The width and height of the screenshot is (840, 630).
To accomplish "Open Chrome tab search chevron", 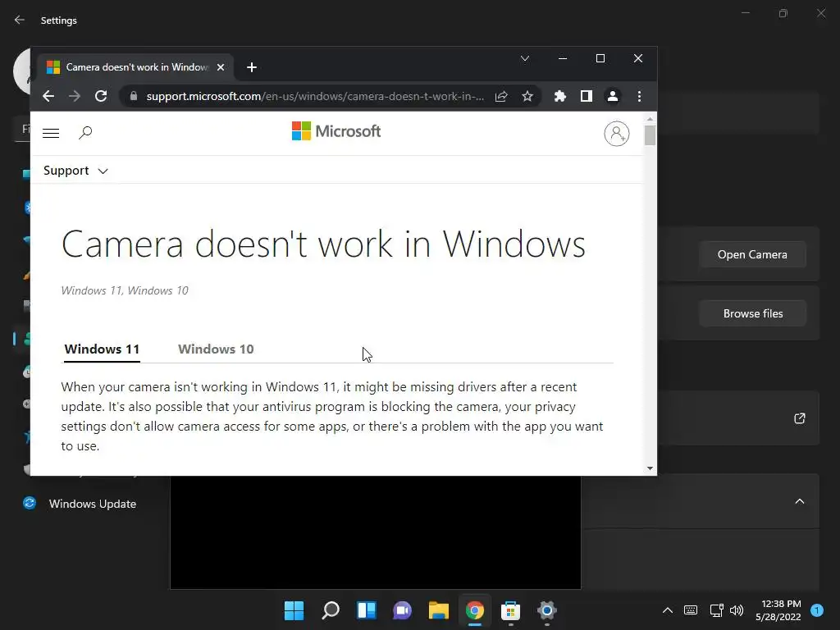I will (525, 58).
